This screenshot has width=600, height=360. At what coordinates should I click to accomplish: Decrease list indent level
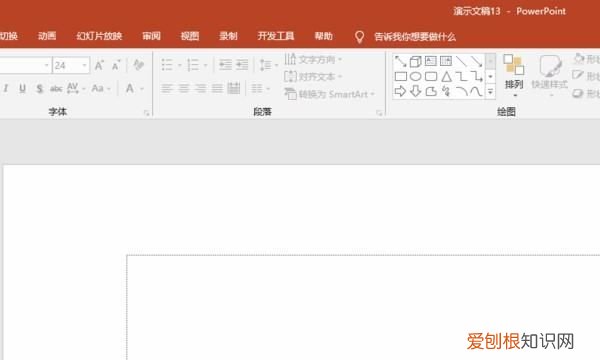(x=225, y=65)
